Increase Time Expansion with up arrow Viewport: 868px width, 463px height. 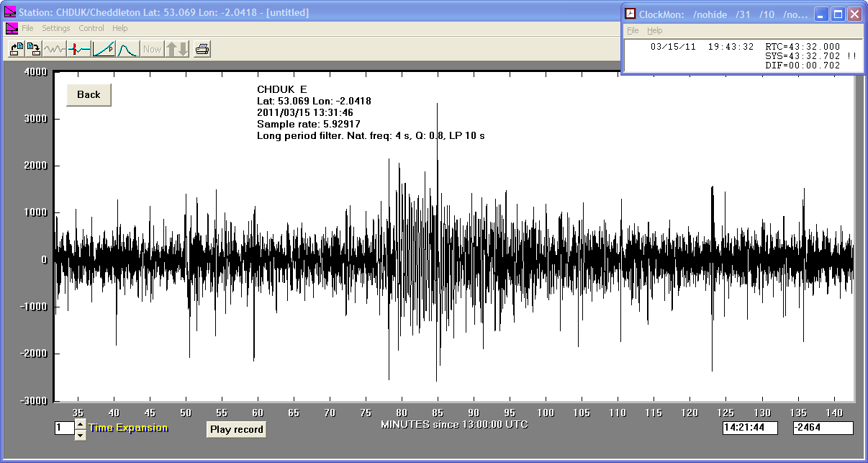[x=80, y=423]
